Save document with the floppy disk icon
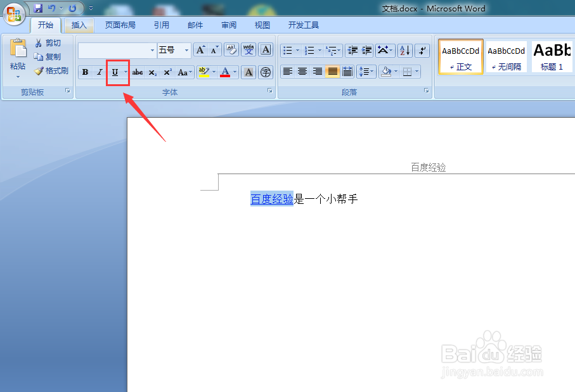575x392 pixels. [38, 8]
